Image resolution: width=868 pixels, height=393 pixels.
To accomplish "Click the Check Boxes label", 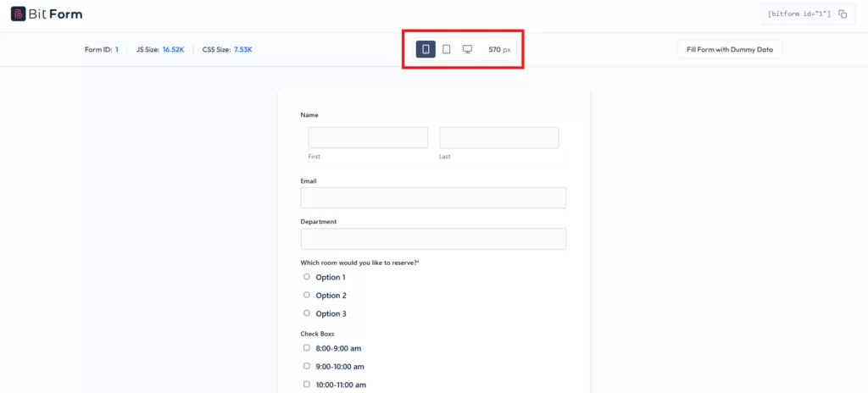I will coord(317,334).
